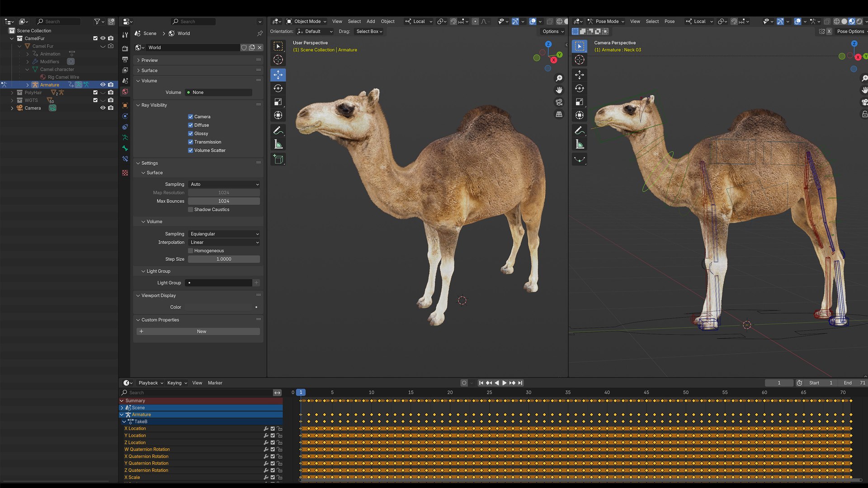Open the Volume Sampling dropdown set to Equiangular
This screenshot has height=488, width=868.
coord(224,234)
